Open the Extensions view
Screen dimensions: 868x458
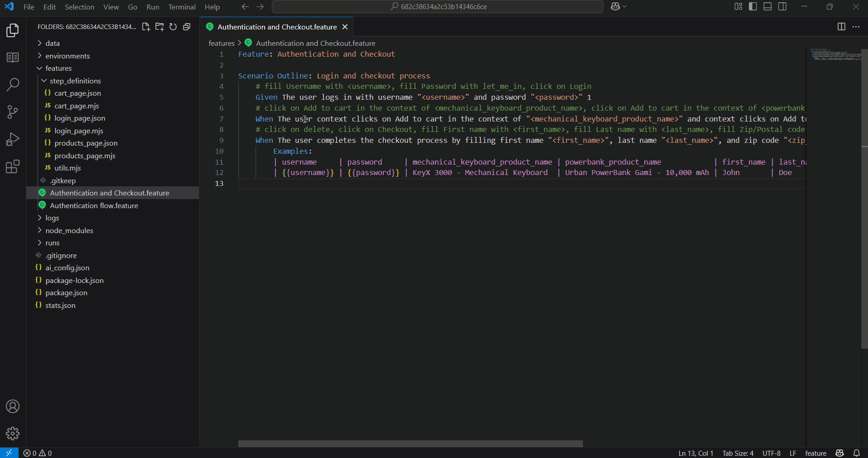pos(13,167)
